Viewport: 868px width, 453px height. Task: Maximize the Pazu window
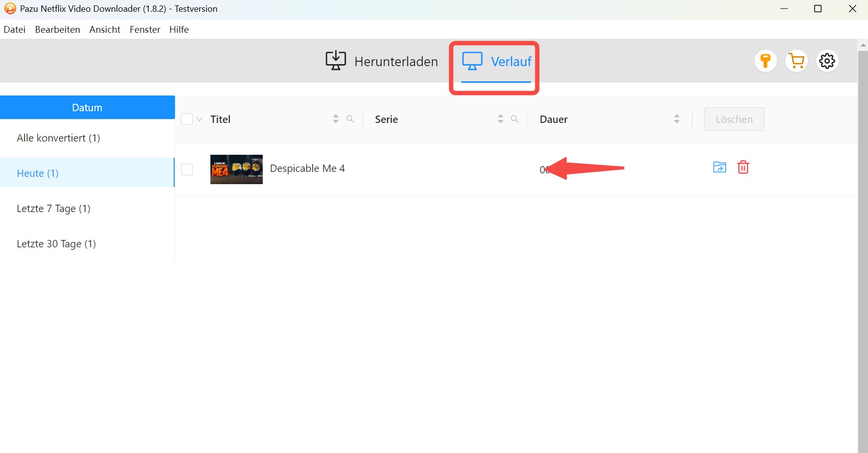coord(818,9)
